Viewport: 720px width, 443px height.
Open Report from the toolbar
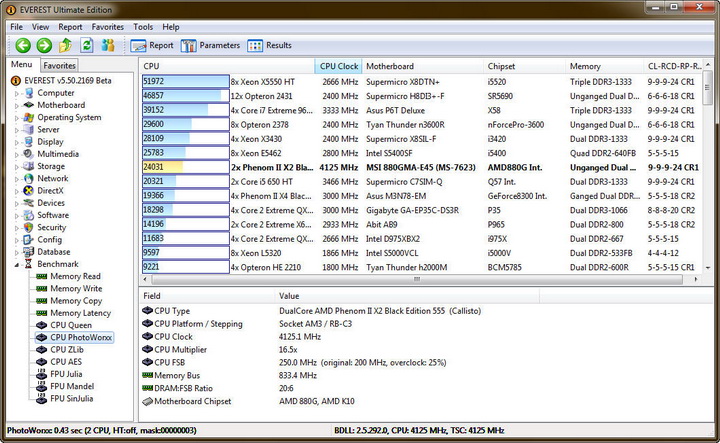(152, 45)
